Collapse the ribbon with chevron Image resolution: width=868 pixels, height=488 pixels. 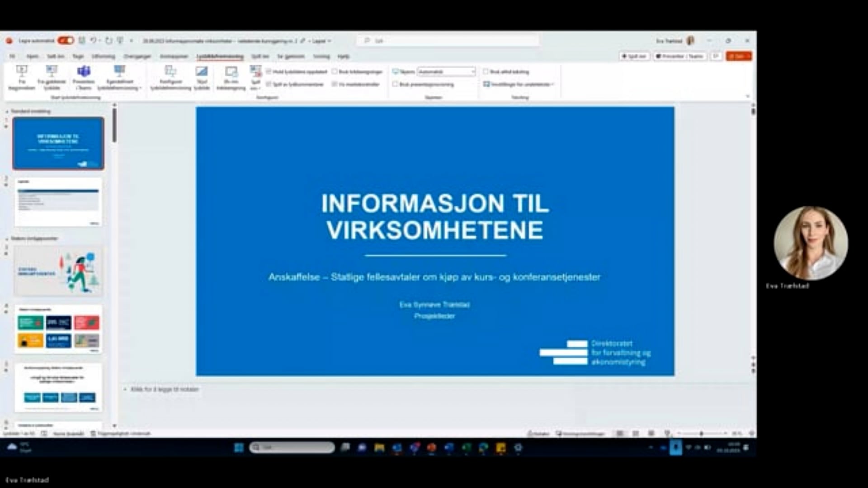747,96
